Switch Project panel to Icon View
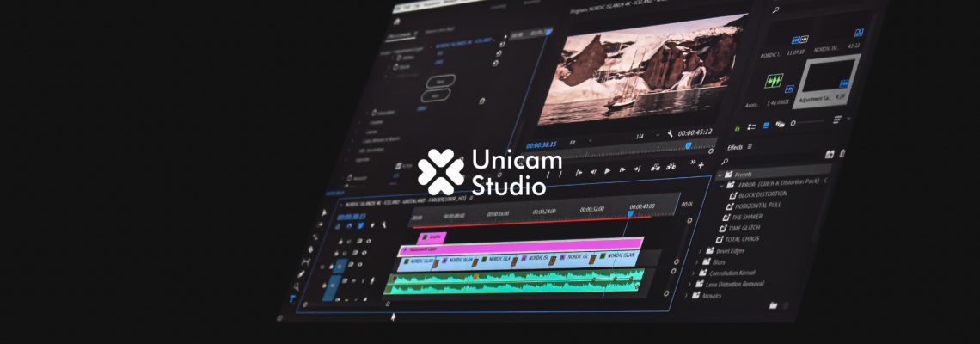Screen dimensions: 980x344 [766, 125]
